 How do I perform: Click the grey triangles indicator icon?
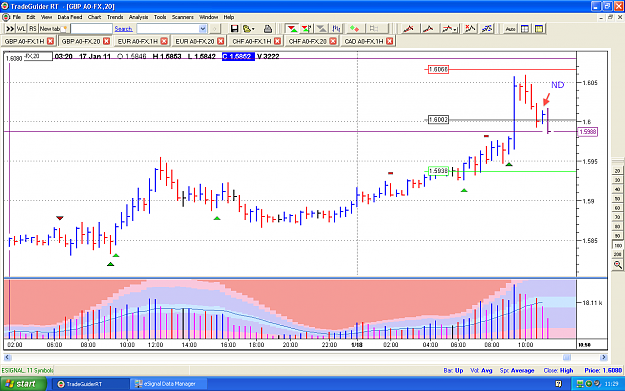(x=321, y=29)
